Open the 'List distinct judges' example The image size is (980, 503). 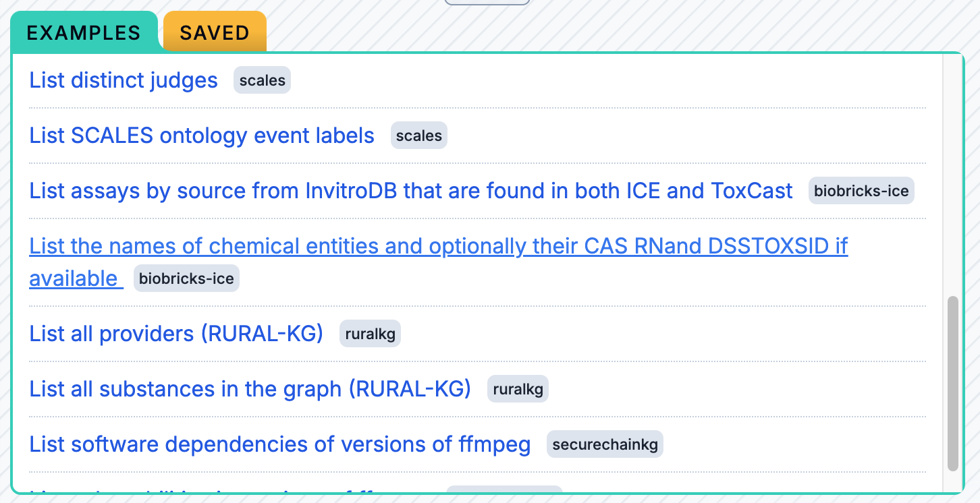tap(124, 80)
